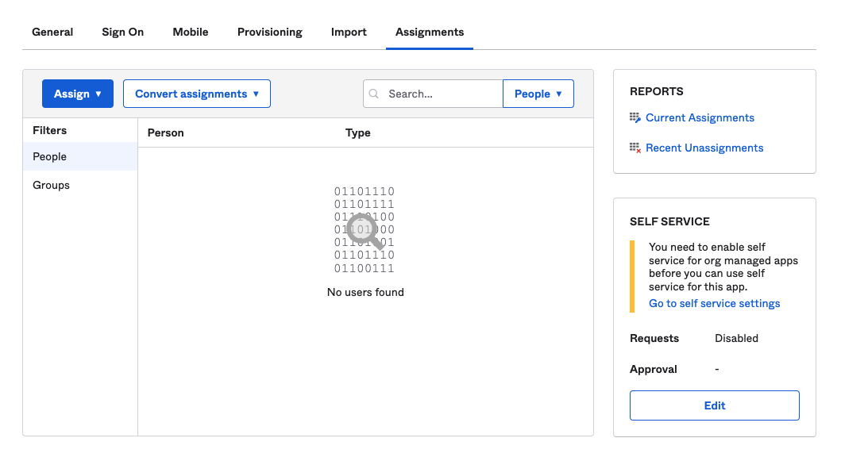The width and height of the screenshot is (868, 461).
Task: Click the Current Assignments report icon
Action: coord(635,118)
